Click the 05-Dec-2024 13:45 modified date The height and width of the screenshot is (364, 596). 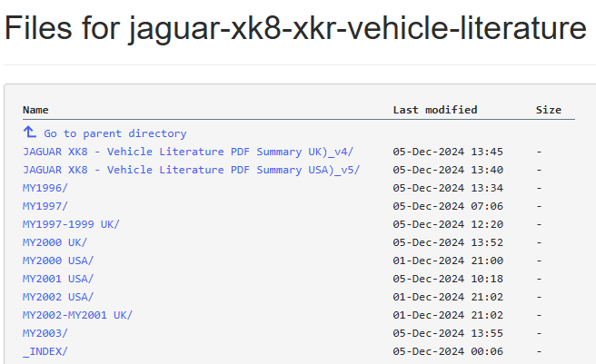coord(447,152)
